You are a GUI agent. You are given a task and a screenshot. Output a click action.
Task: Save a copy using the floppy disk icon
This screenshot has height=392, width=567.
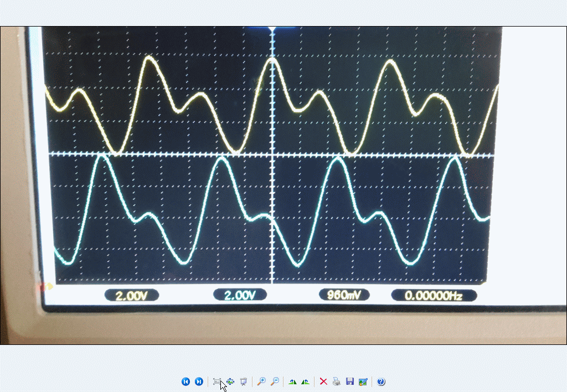pyautogui.click(x=350, y=381)
